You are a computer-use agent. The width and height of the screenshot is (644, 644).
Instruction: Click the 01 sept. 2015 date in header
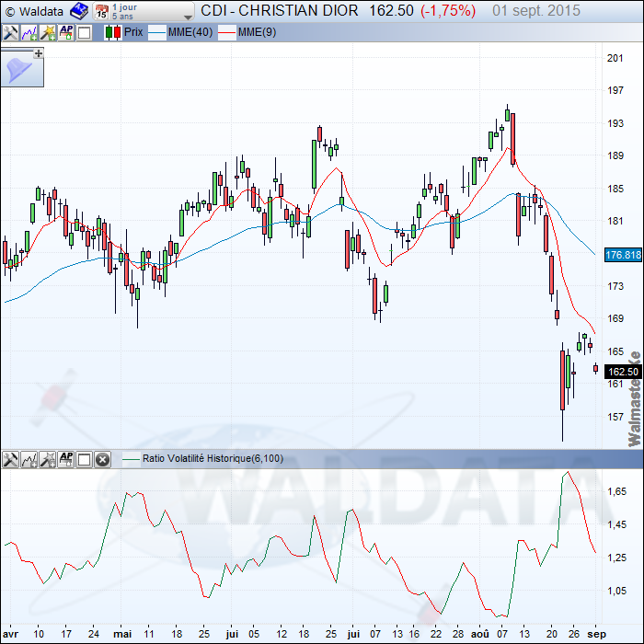pyautogui.click(x=536, y=11)
